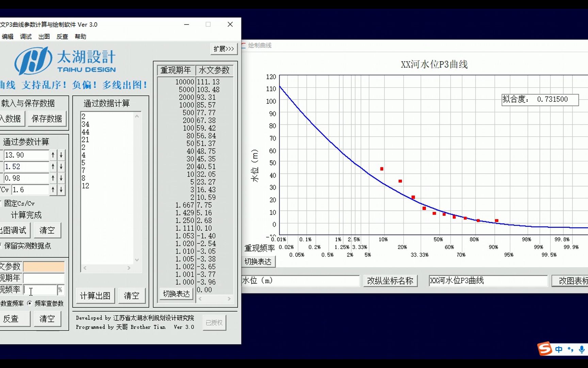This screenshot has width=588, height=368.
Task: Focus the 1.52 parameter input field
Action: point(26,167)
